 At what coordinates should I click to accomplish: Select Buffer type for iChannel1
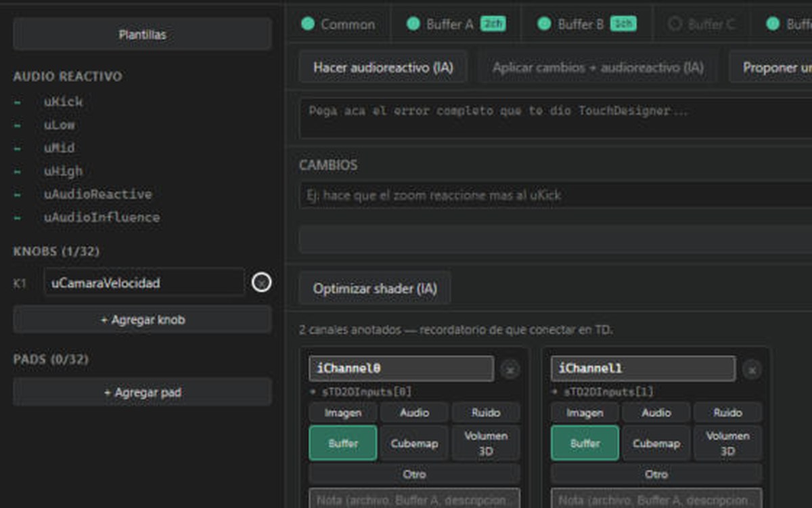click(x=585, y=443)
